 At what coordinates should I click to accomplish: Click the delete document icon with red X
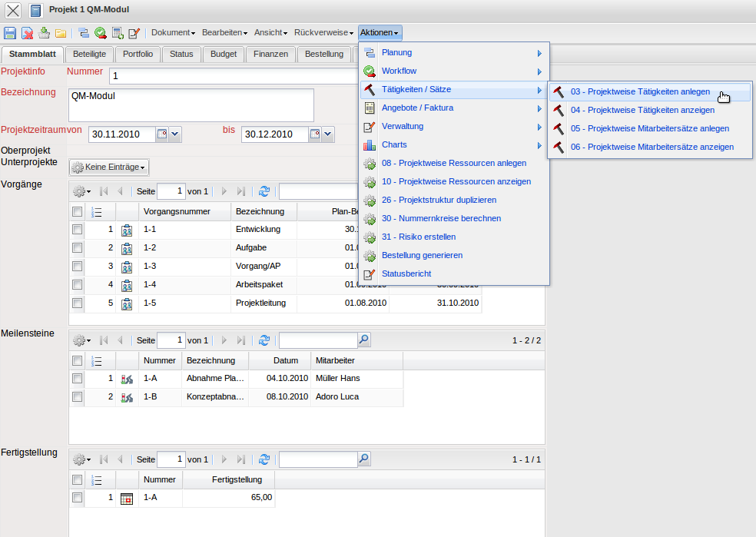tap(27, 33)
